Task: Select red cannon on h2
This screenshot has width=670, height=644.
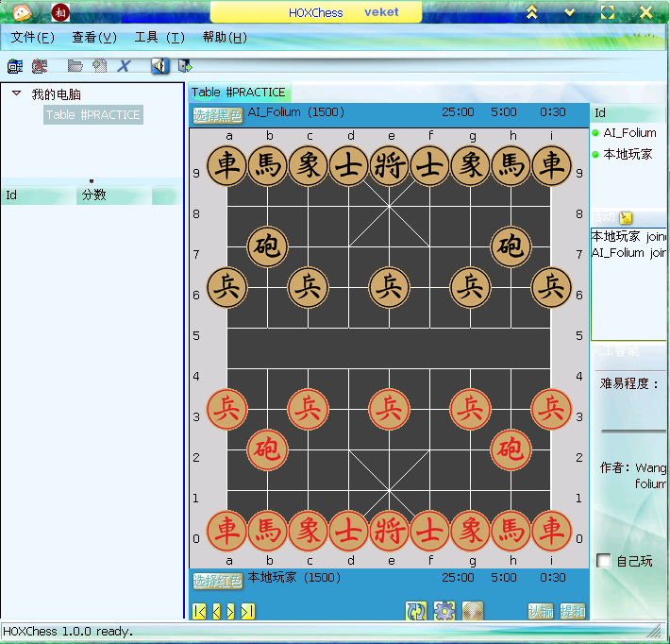Action: tap(511, 449)
